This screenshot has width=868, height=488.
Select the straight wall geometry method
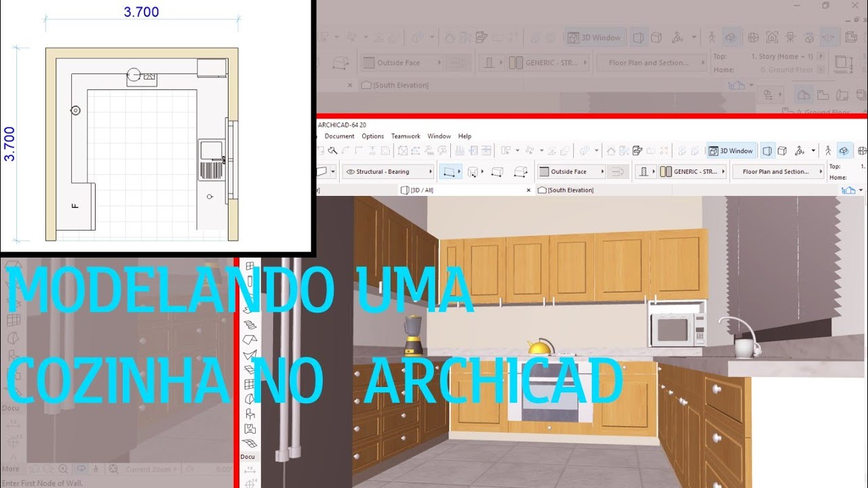coord(449,172)
